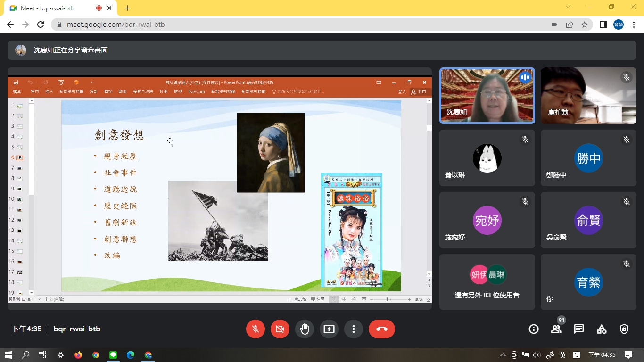Turn on the camera in Meet
The width and height of the screenshot is (644, 362).
[x=280, y=329]
